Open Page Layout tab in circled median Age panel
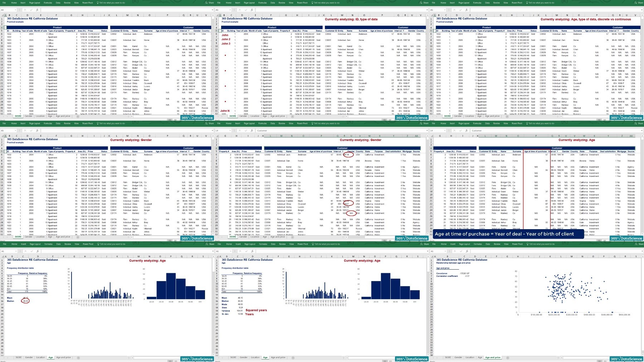 35,244
